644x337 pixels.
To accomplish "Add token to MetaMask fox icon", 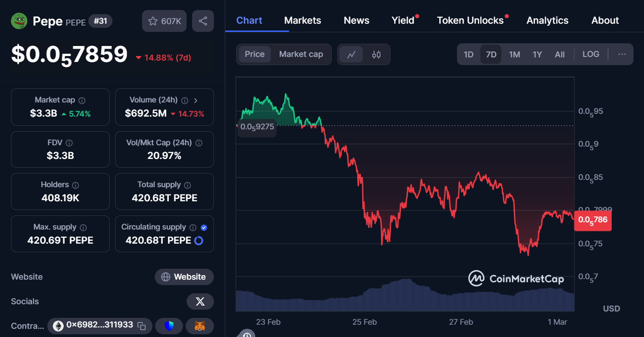I will pos(200,326).
